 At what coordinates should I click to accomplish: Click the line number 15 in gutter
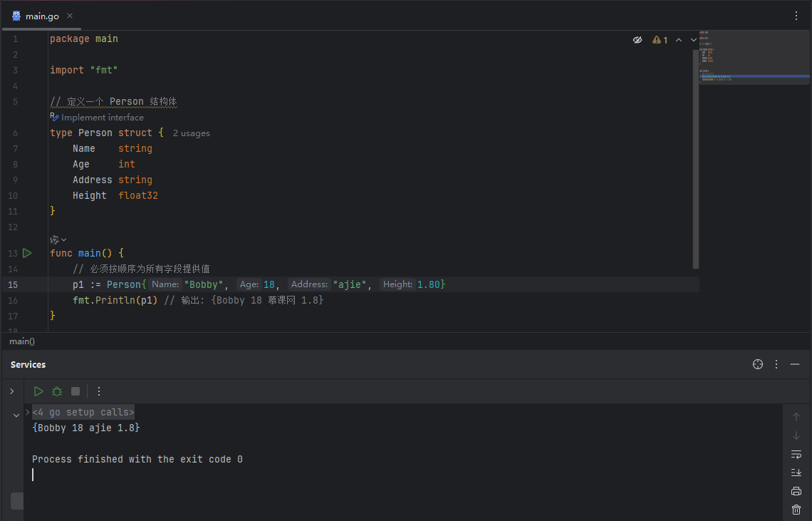click(12, 284)
